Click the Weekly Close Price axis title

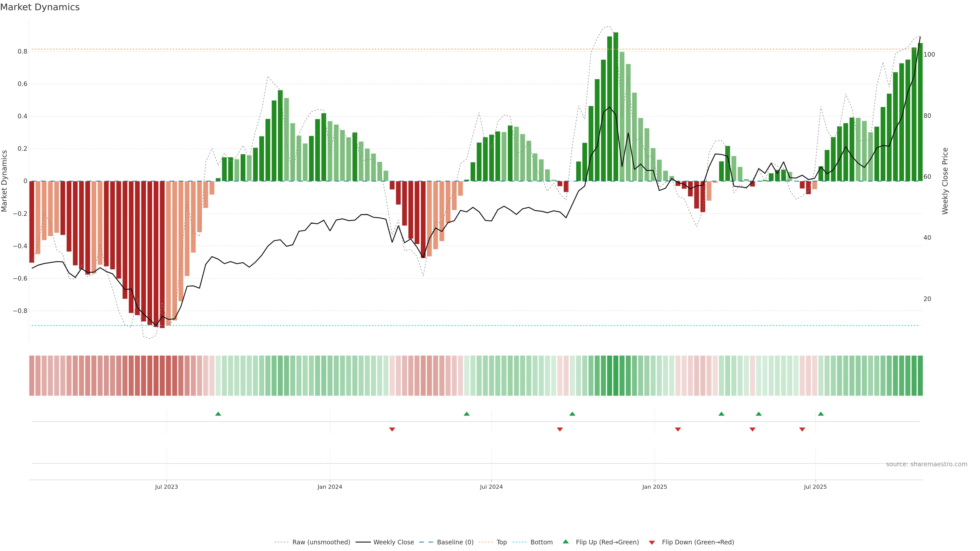click(945, 181)
